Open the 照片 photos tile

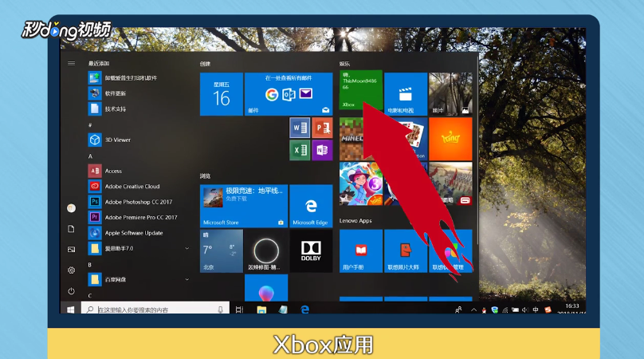(450, 94)
